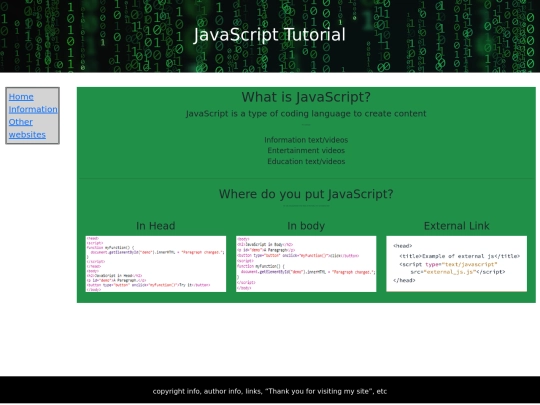Select the Education text/videos line
Screen dimensions: 540x405
click(x=306, y=161)
